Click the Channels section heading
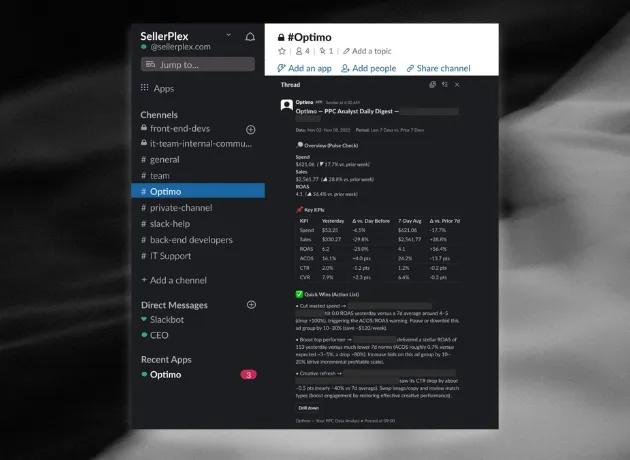Viewport: 630px width, 460px height. (x=159, y=115)
